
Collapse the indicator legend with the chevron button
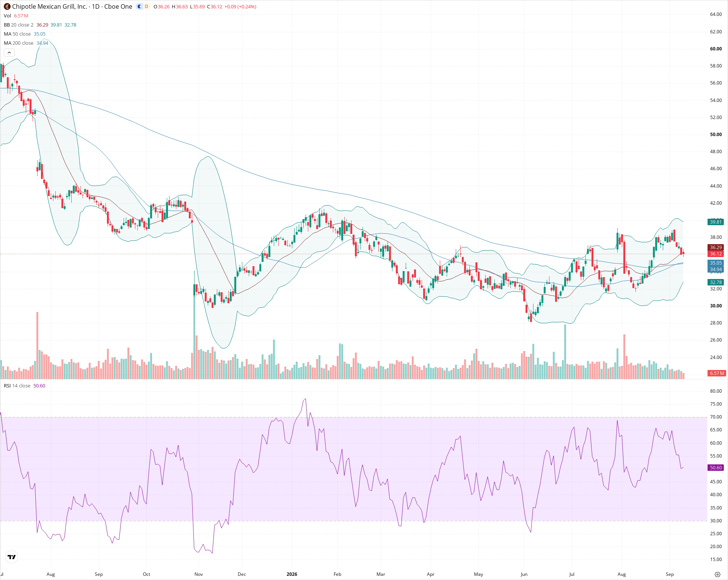[x=9, y=53]
